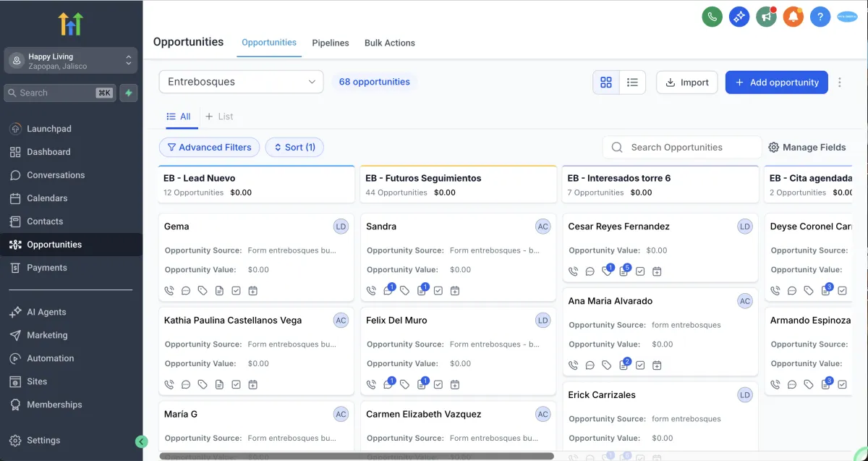Collapse sidebar with green arrow button
Image resolution: width=868 pixels, height=461 pixels.
click(x=142, y=441)
